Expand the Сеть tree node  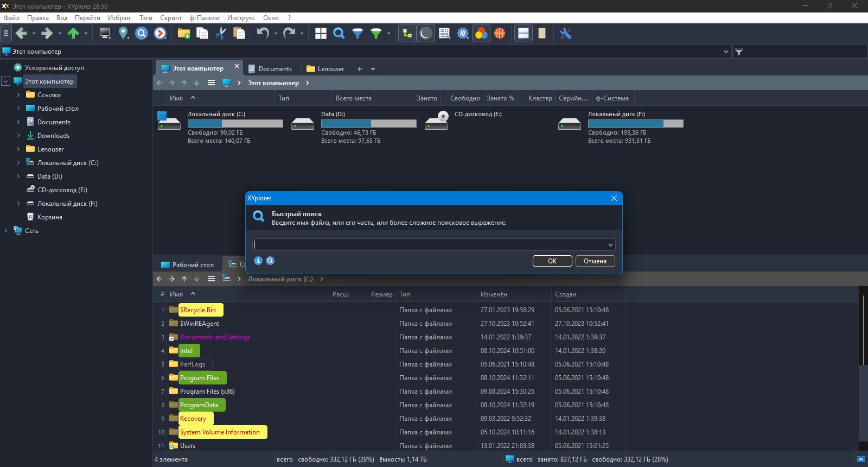6,231
